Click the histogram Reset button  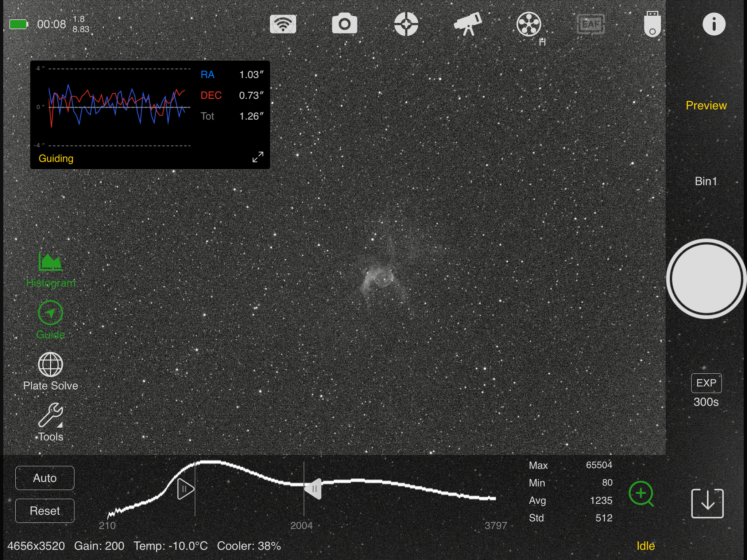point(45,510)
